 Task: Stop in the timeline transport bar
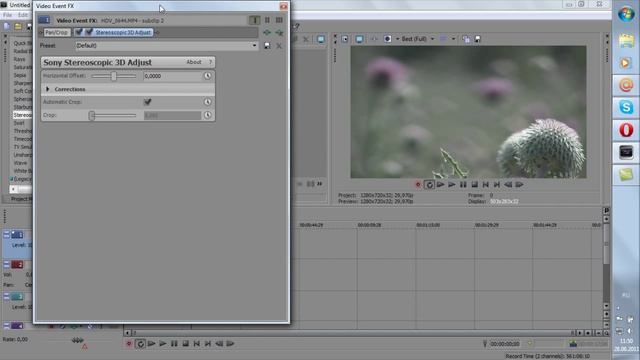point(185,344)
